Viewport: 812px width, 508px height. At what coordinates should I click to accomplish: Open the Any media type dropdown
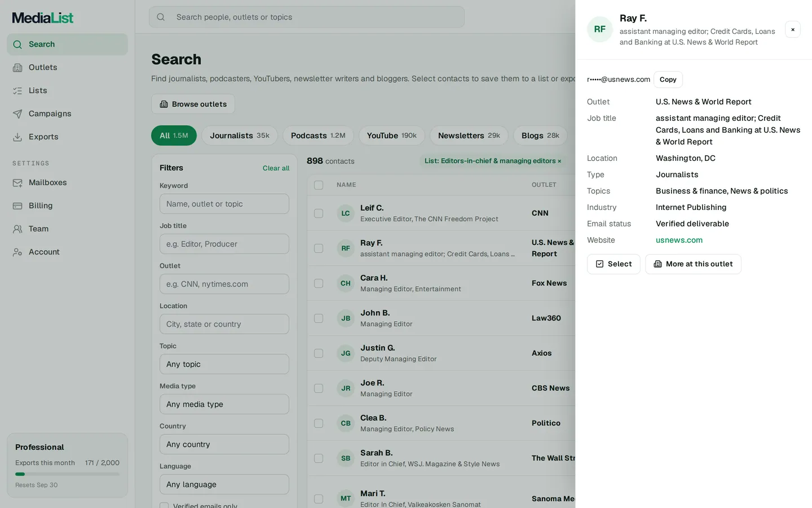point(224,404)
